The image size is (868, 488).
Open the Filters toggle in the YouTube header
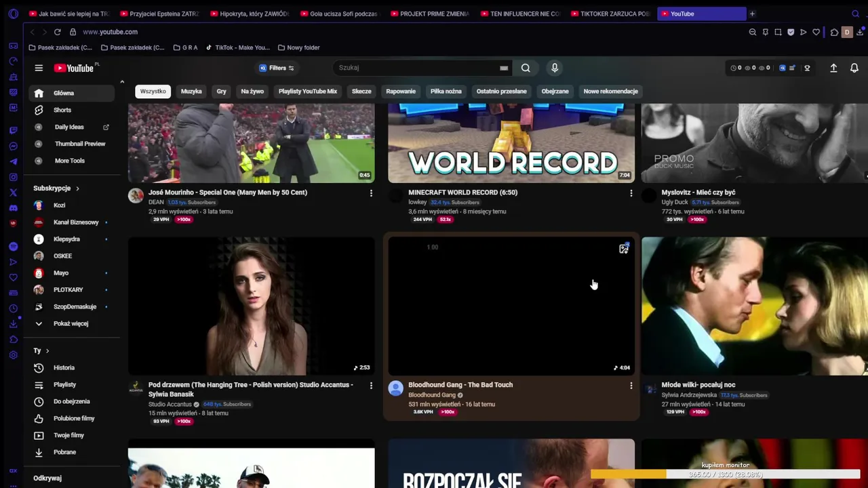pyautogui.click(x=277, y=68)
